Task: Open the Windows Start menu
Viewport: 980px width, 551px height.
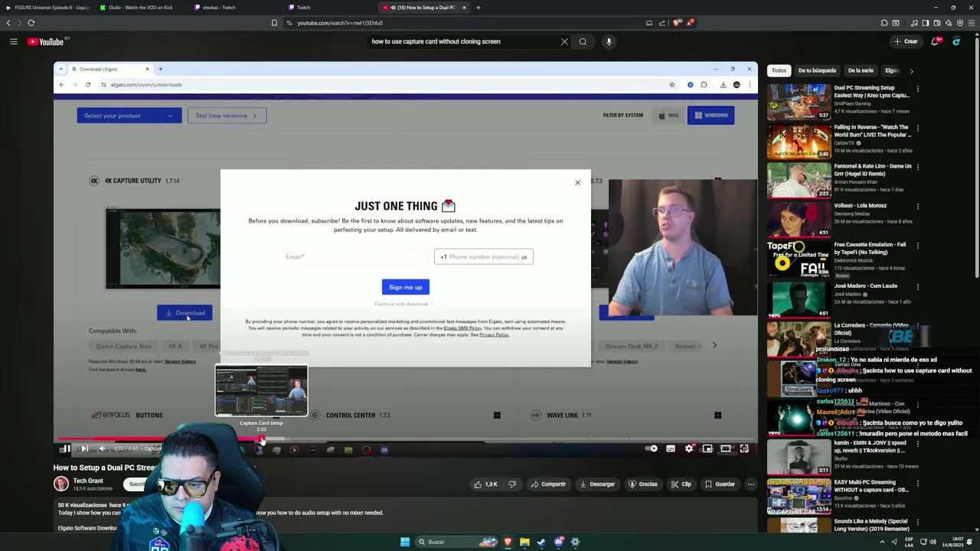Action: tap(405, 542)
